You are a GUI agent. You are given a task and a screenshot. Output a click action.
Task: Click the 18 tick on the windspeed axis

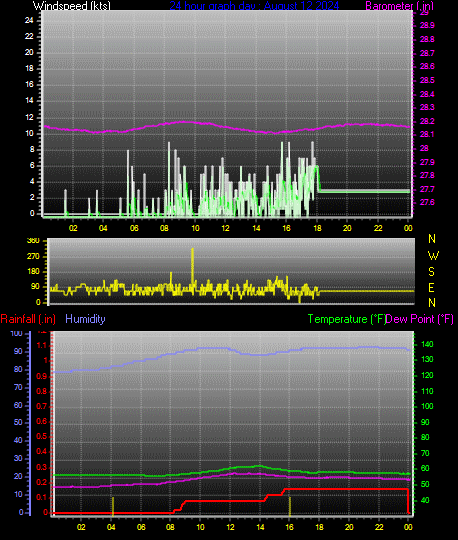[x=29, y=69]
